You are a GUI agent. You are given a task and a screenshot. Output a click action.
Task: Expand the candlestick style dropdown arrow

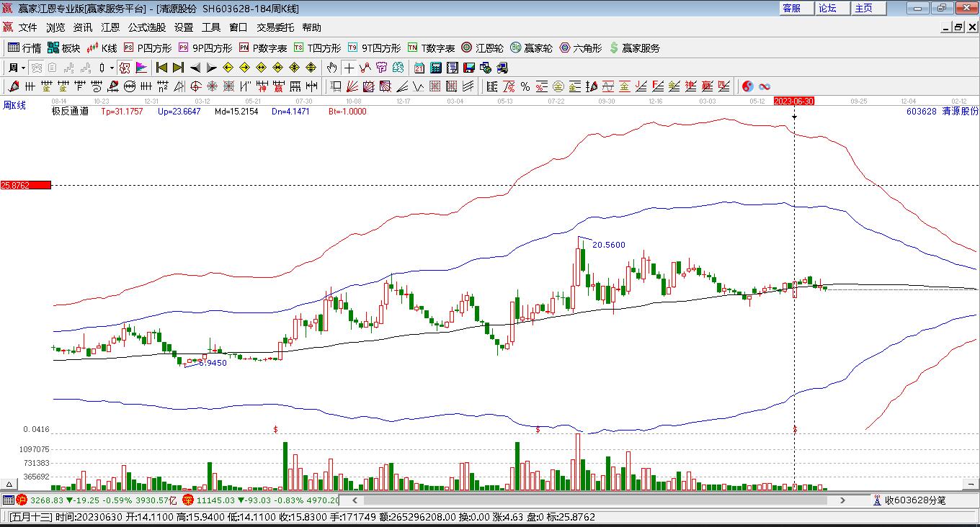tap(112, 68)
